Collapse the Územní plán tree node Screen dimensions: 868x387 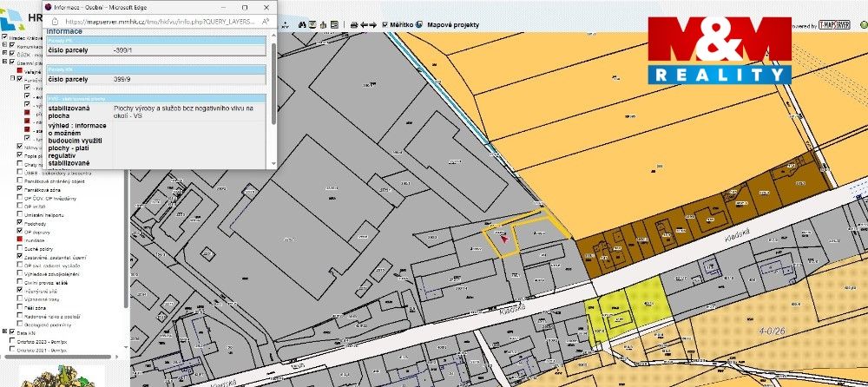[4, 62]
